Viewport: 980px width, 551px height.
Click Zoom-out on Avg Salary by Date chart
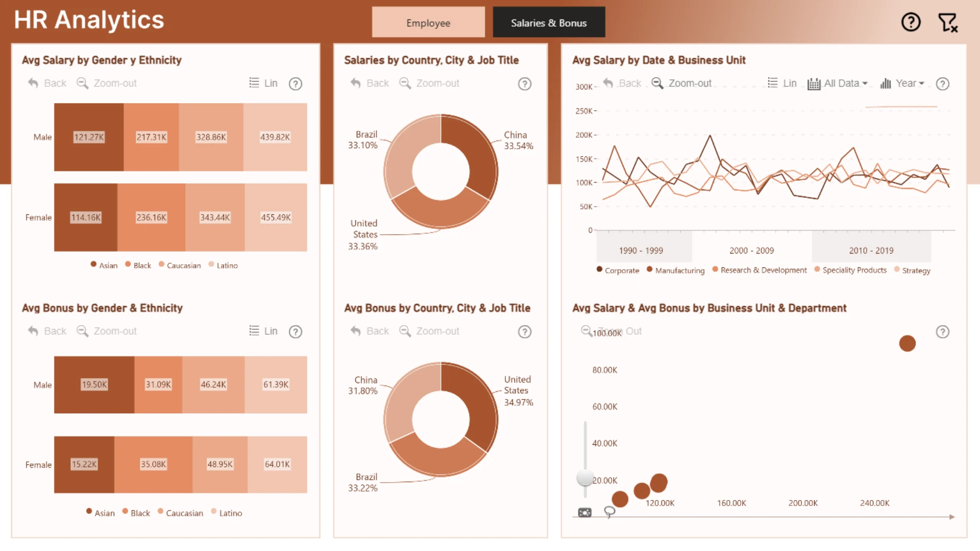tap(681, 83)
